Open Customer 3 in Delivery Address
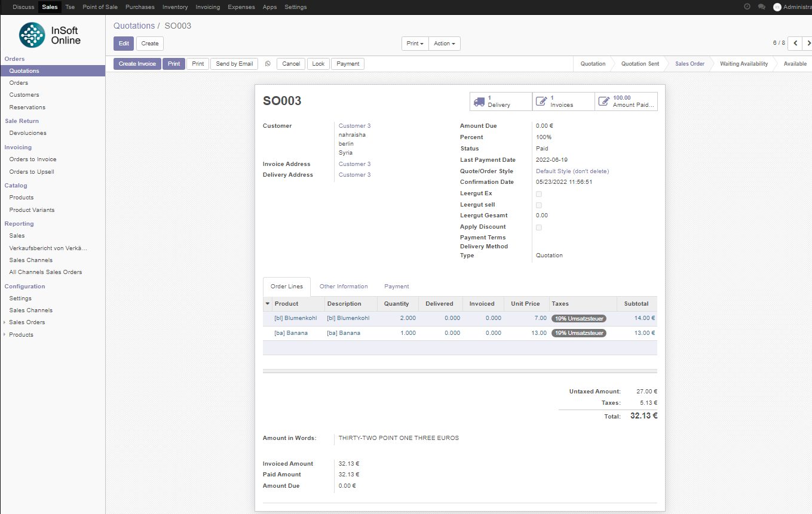Viewport: 812px width, 514px height. [354, 175]
